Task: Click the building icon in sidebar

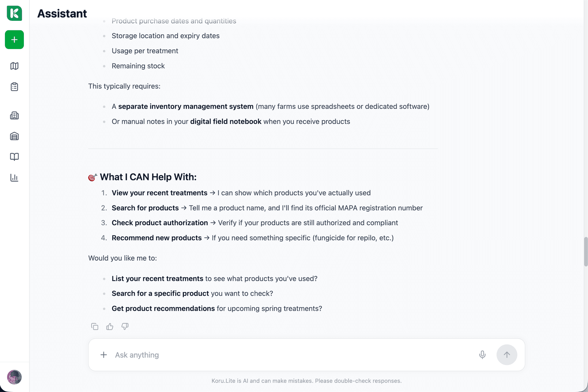Action: [x=14, y=115]
